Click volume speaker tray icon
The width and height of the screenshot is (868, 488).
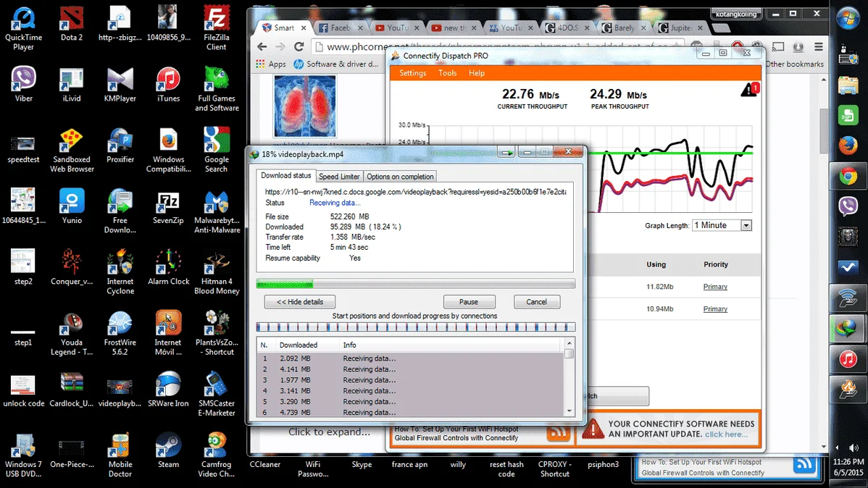854,447
